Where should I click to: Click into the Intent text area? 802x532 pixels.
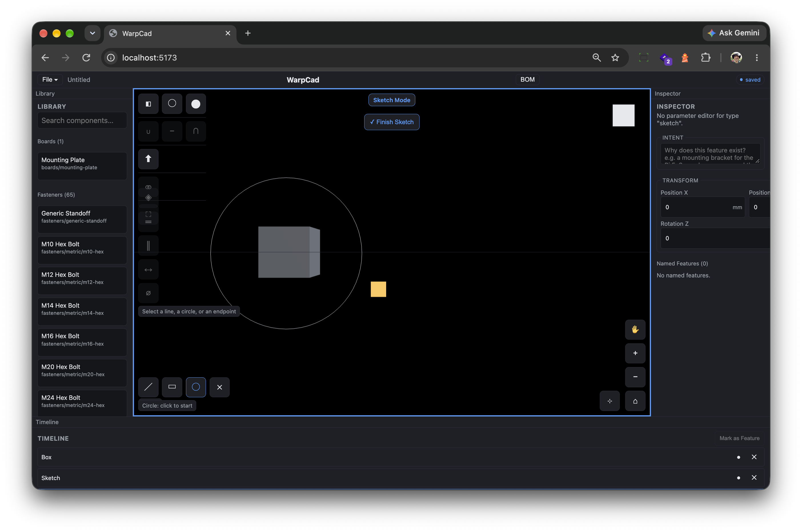point(710,154)
